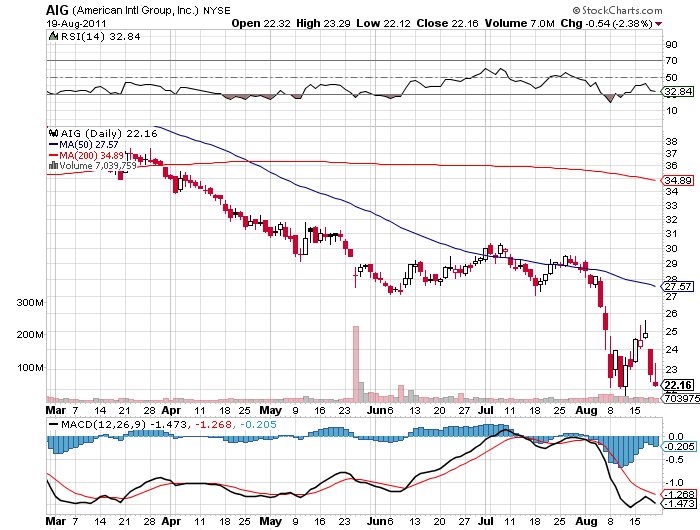Viewport: 700px width, 530px height.
Task: Click the 90 level label on RSI axis
Action: [671, 44]
